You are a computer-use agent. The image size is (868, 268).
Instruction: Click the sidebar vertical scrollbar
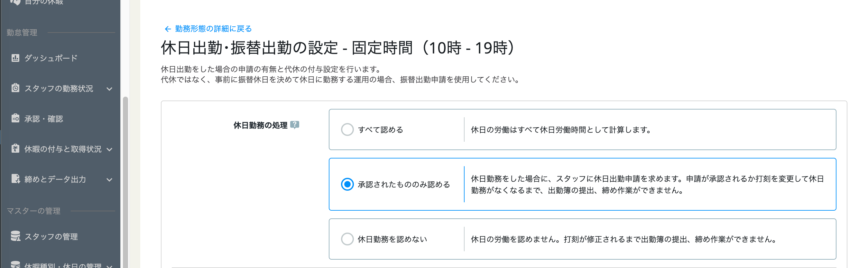click(125, 182)
